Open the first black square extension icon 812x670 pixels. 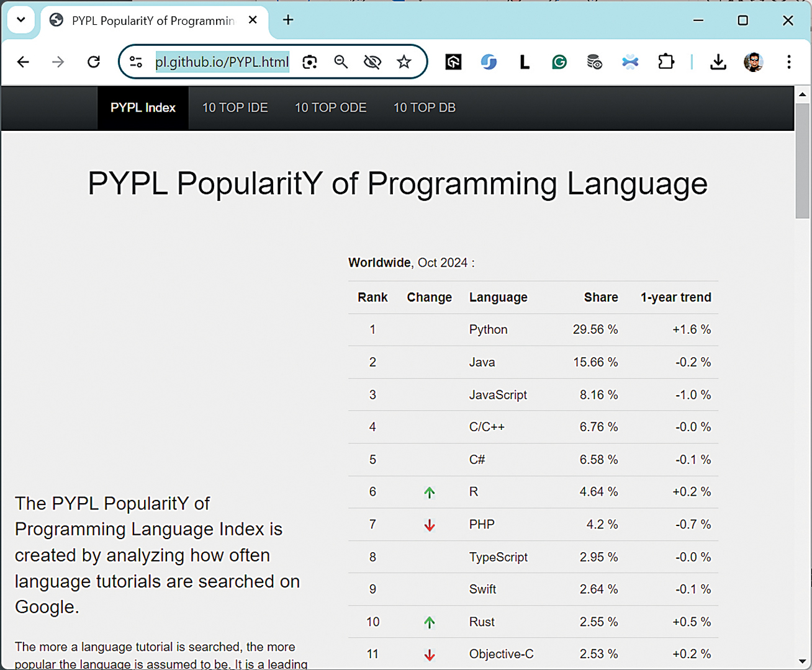pyautogui.click(x=454, y=62)
